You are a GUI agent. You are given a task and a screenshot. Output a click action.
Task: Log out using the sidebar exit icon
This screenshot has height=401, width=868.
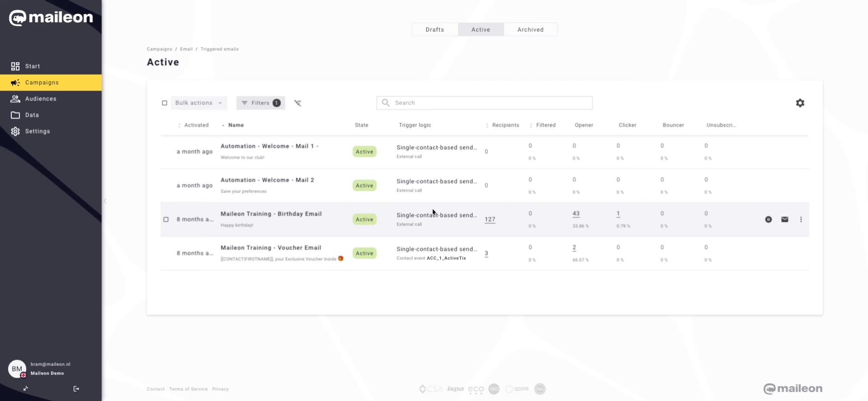(76, 389)
